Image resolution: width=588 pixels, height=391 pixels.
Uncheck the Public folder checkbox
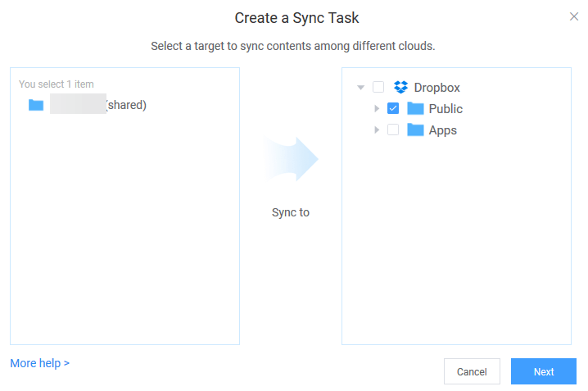point(393,109)
